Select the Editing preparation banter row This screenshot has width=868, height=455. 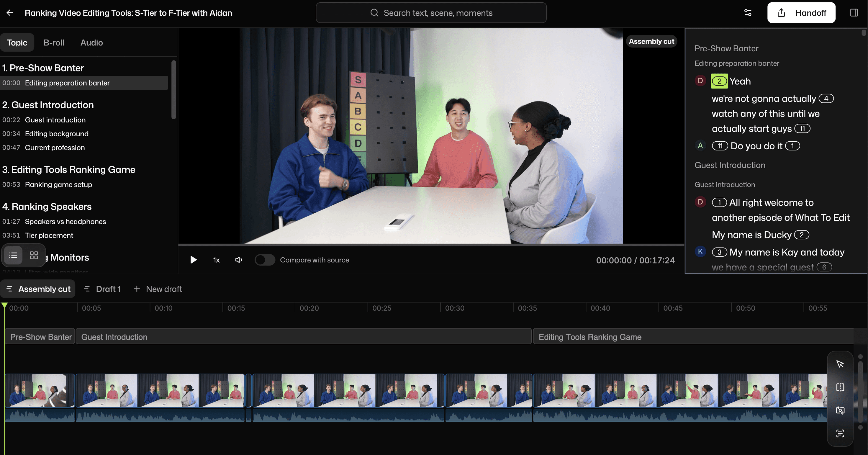(x=84, y=83)
